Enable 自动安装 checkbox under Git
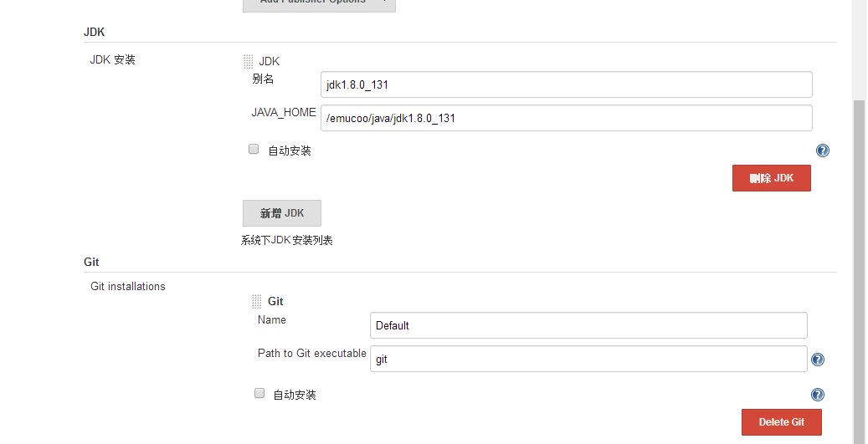Viewport: 868px width, 444px height. click(x=259, y=393)
